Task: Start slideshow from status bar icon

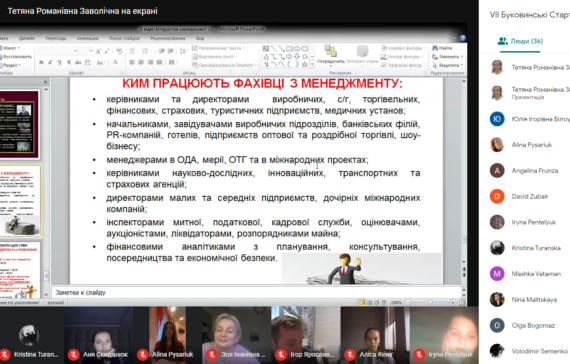Action: tap(384, 302)
